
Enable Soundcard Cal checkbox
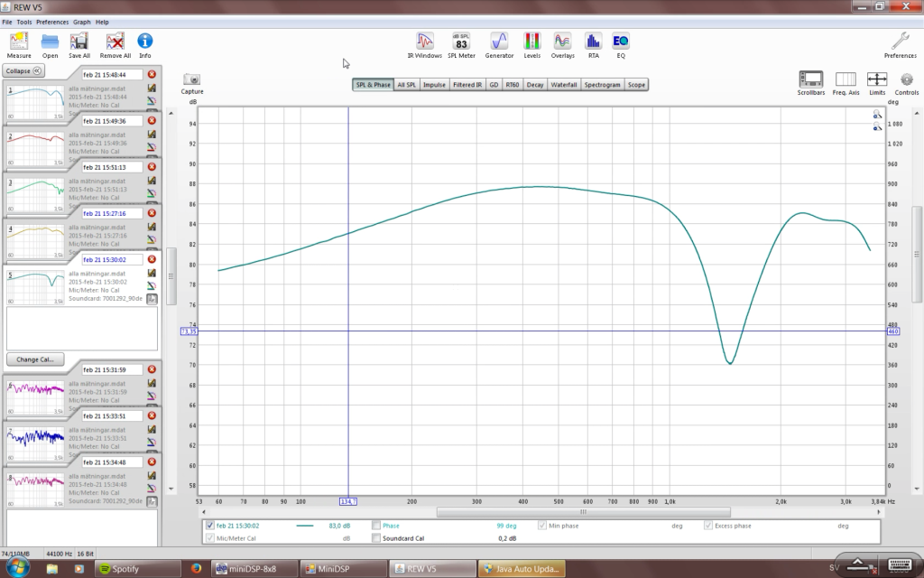pyautogui.click(x=376, y=538)
